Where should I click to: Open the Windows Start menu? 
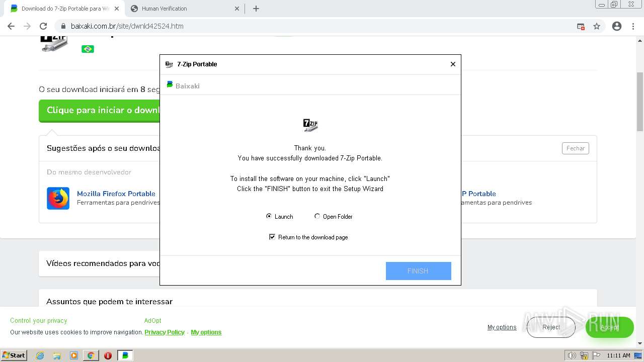click(x=14, y=355)
